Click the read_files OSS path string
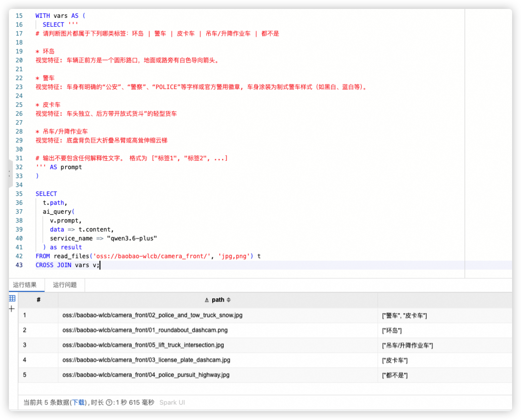521x420 pixels. point(151,256)
